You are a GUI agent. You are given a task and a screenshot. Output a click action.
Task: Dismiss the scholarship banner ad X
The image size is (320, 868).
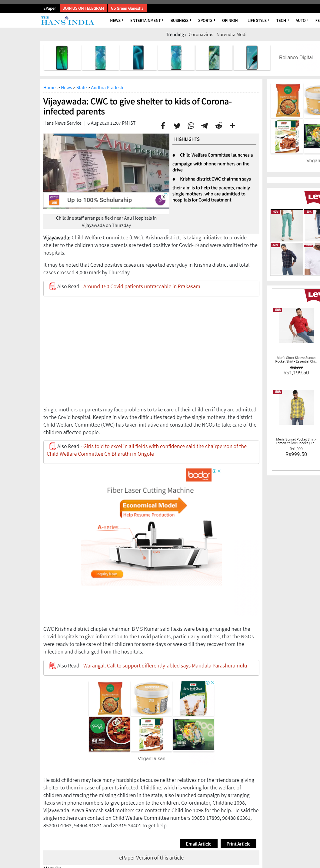point(164,197)
